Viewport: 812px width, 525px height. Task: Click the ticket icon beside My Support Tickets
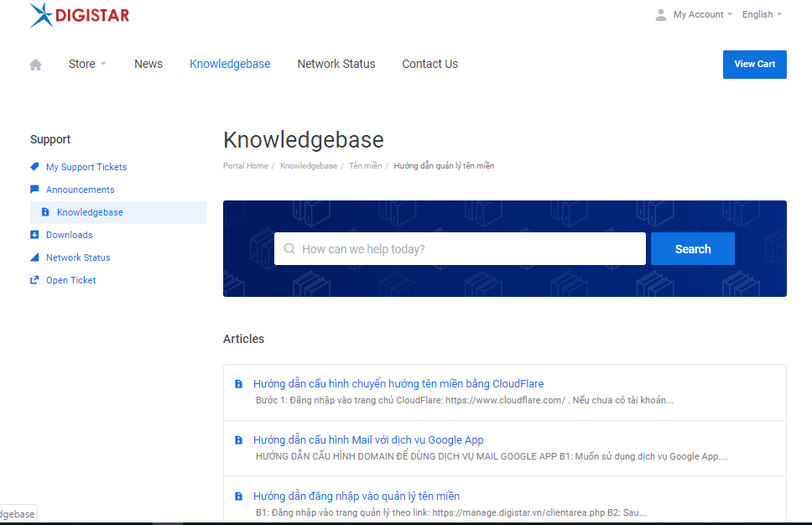tap(34, 167)
